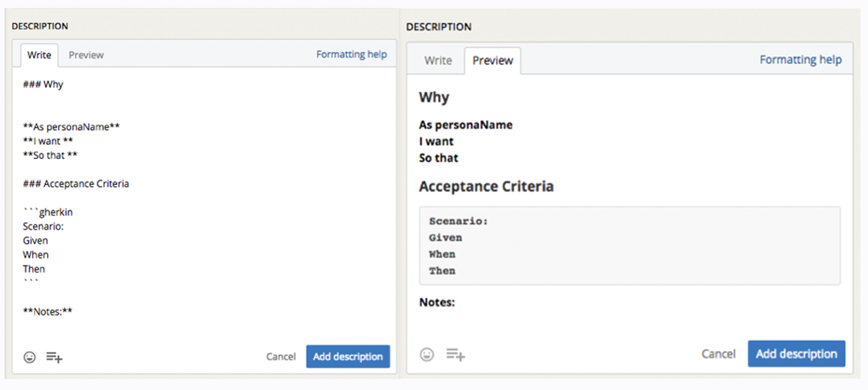Open Formatting help link in left panel
The width and height of the screenshot is (868, 390).
351,54
